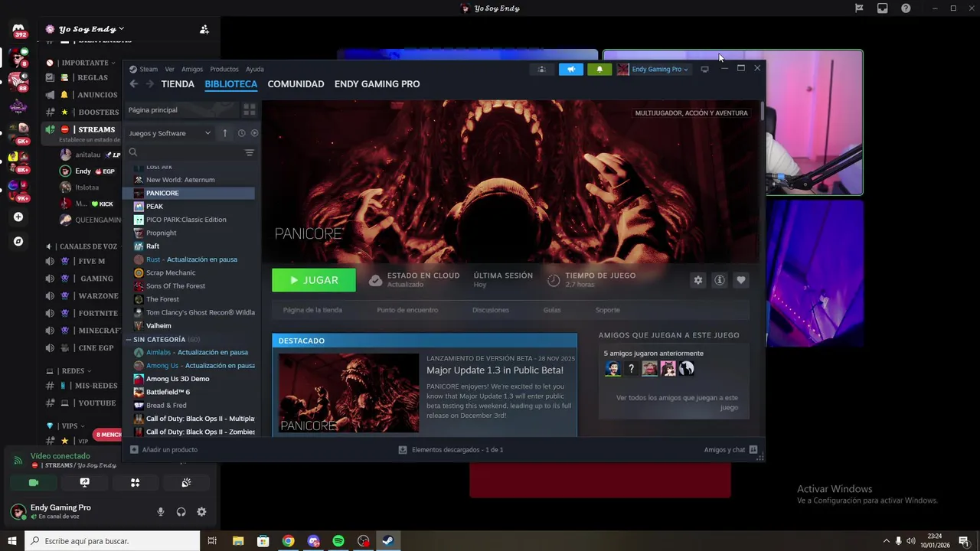Click Steam icon in the taskbar
980x551 pixels.
(x=388, y=541)
